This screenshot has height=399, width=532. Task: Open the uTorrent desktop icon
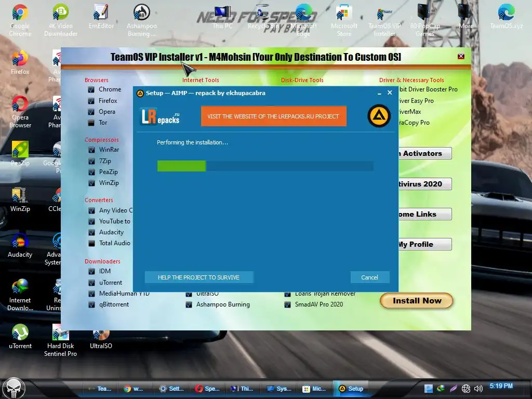pos(20,337)
